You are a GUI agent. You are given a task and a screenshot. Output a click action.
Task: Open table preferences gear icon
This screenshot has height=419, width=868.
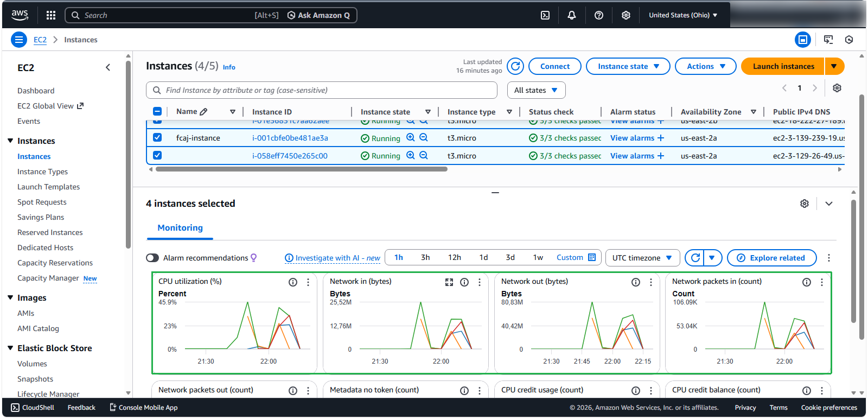[x=837, y=88]
